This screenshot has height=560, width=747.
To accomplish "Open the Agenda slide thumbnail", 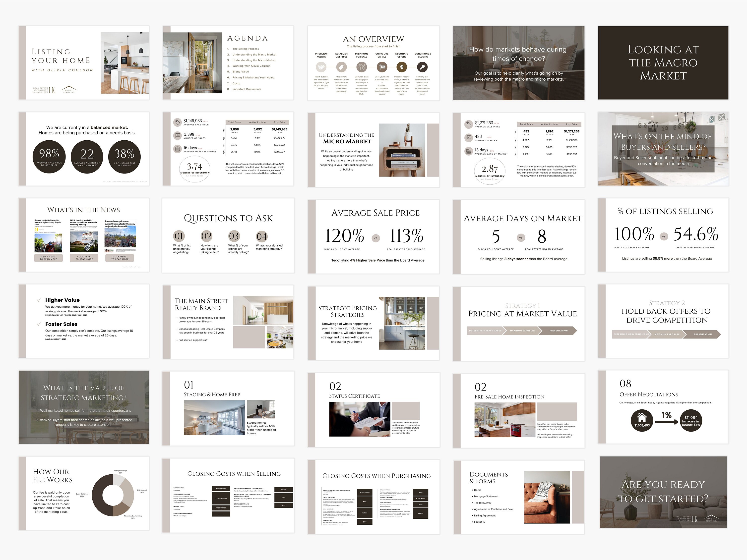I will pos(228,63).
